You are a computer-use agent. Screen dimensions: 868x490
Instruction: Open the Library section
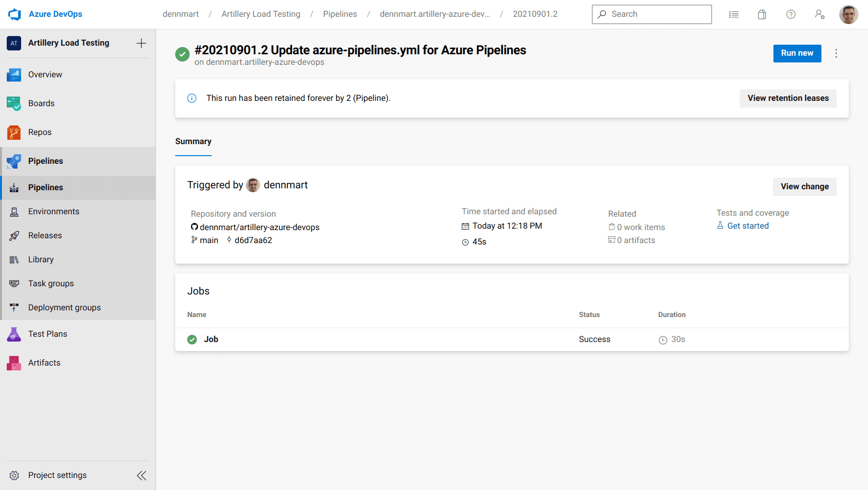coord(40,259)
